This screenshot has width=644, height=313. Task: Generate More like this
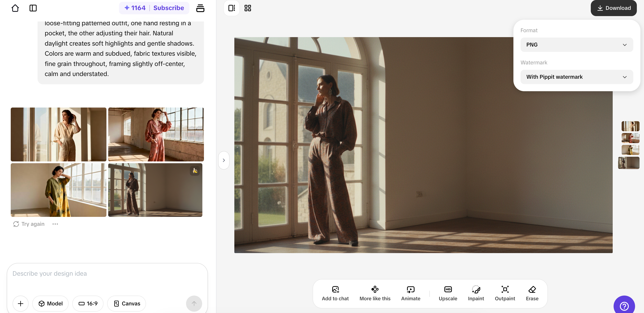[375, 293]
